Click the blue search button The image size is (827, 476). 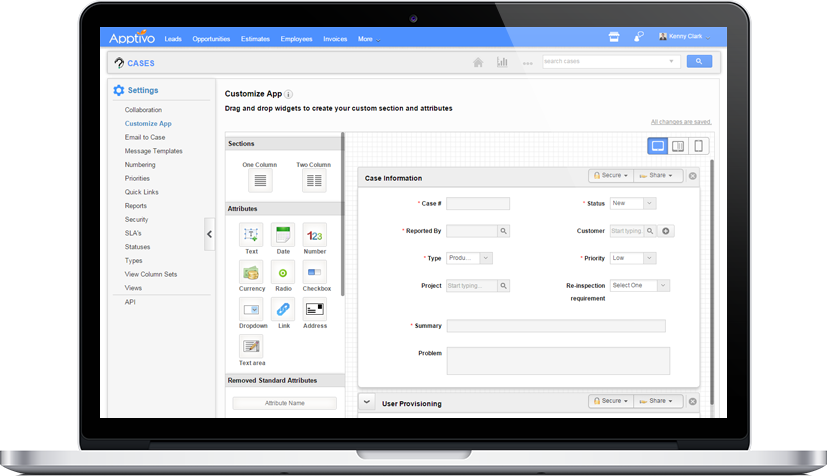(x=698, y=62)
